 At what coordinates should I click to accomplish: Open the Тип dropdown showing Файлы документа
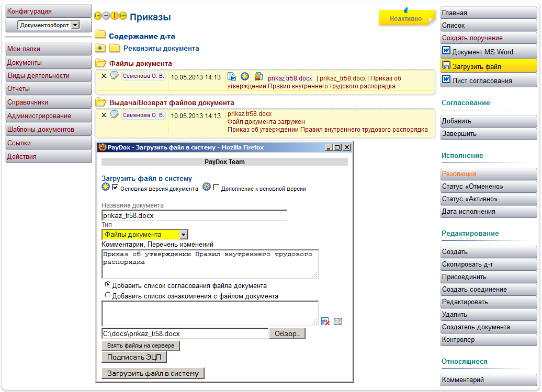pyautogui.click(x=183, y=235)
